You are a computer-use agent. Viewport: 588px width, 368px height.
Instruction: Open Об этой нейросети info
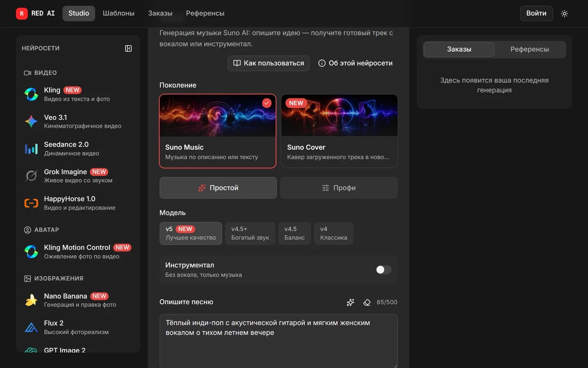355,63
